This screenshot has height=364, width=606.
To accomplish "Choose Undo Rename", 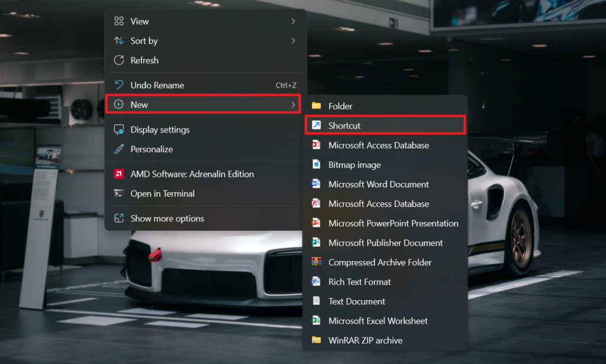I will click(157, 85).
